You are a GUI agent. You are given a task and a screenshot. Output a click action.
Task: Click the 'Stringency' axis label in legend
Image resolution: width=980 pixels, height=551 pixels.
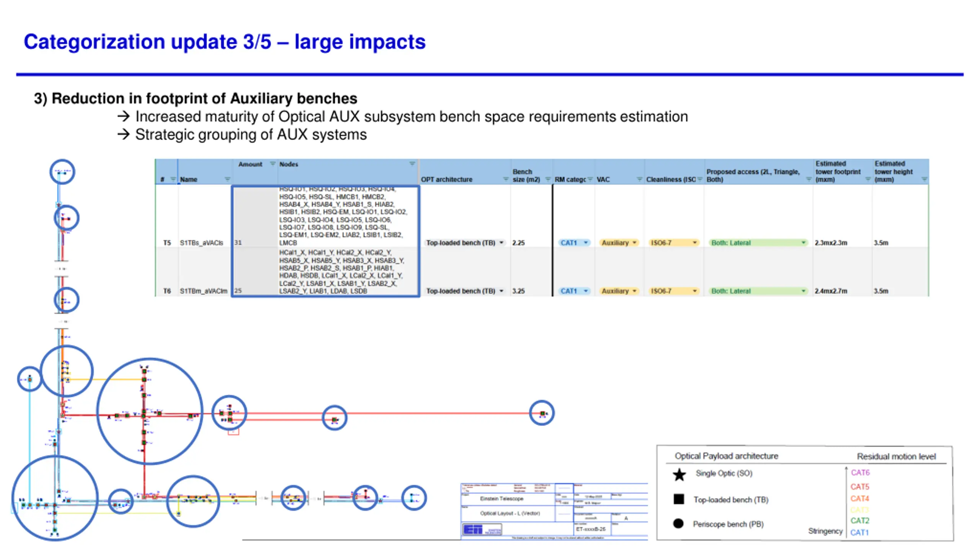pos(825,531)
